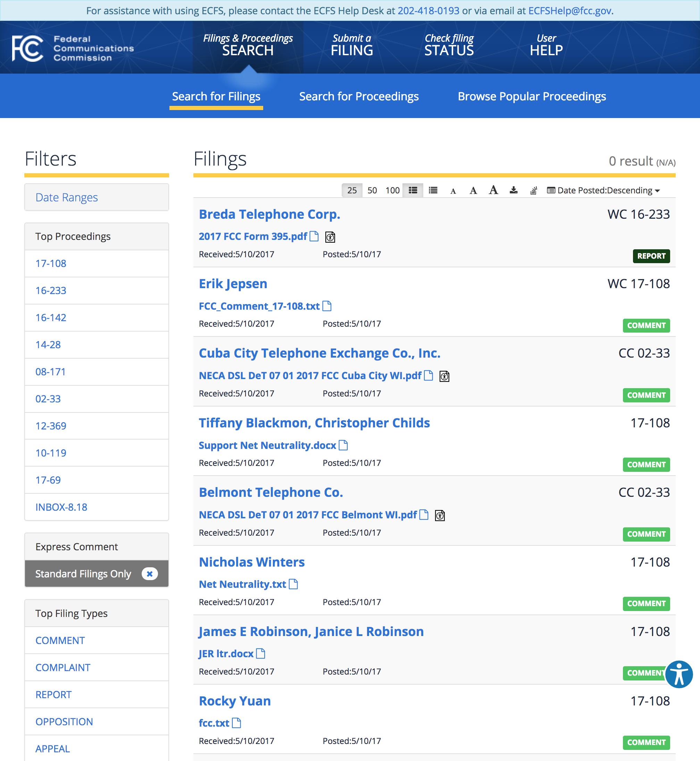700x761 pixels.
Task: Click the download results icon
Action: click(x=514, y=190)
